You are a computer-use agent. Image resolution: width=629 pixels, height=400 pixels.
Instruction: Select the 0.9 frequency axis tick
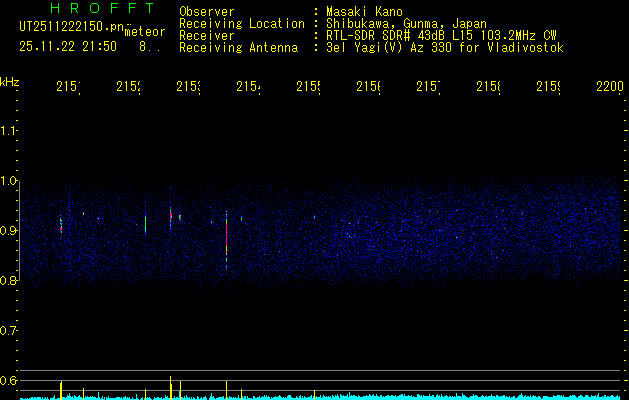click(9, 231)
